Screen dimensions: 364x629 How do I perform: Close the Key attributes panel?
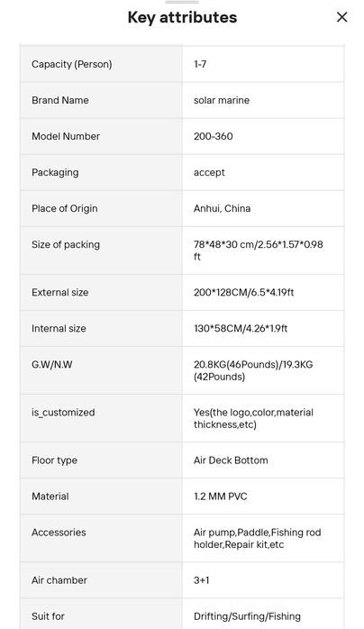tap(341, 17)
